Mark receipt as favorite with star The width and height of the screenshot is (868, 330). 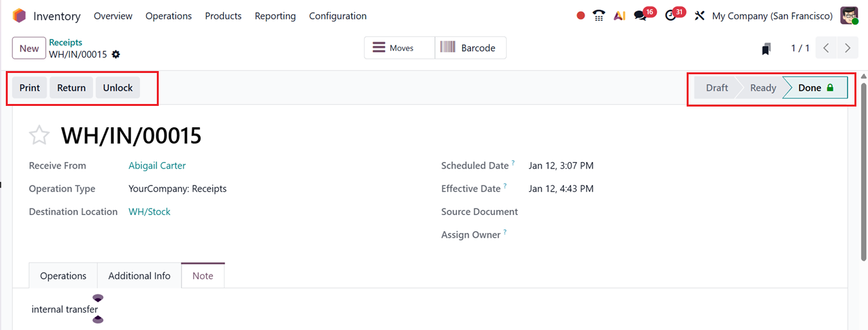click(39, 136)
